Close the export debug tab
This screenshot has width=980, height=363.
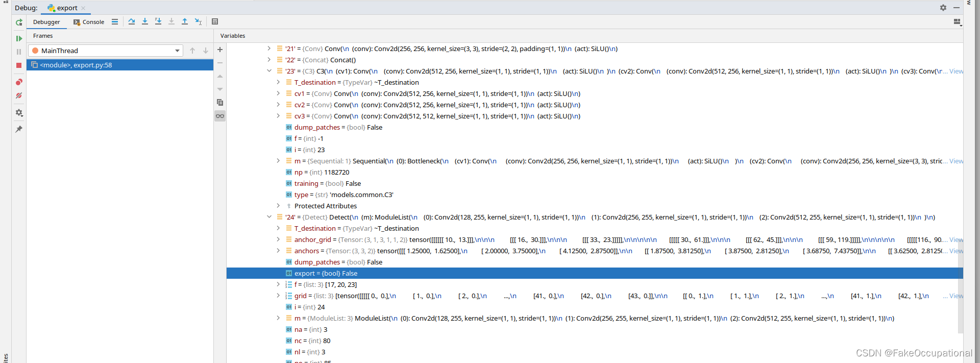pyautogui.click(x=83, y=8)
